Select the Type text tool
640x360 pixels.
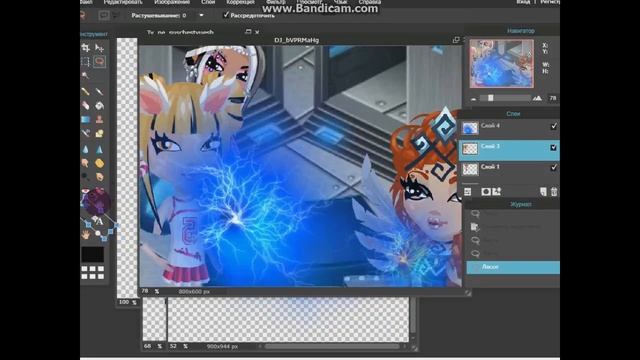pos(100,222)
